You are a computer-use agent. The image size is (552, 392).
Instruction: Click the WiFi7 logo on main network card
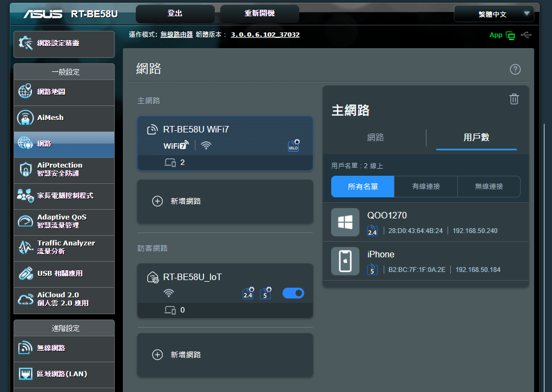coord(176,145)
